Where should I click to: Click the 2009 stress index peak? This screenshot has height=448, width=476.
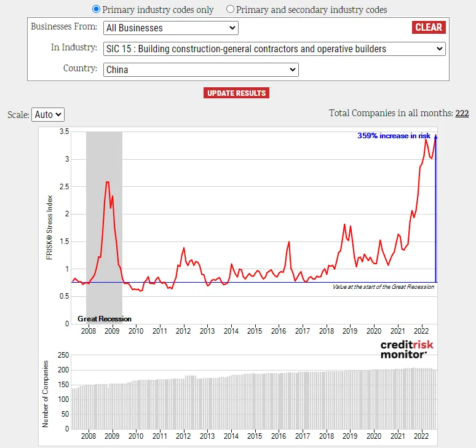pyautogui.click(x=108, y=182)
